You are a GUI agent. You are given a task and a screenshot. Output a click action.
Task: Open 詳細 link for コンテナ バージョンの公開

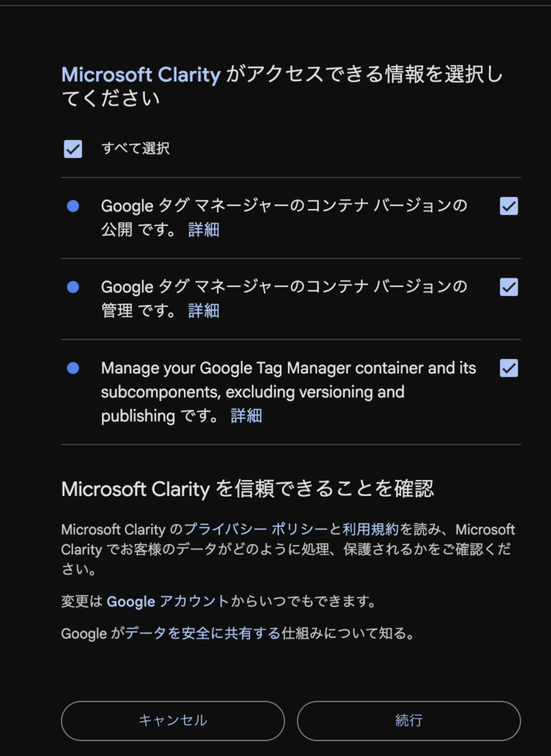coord(204,230)
